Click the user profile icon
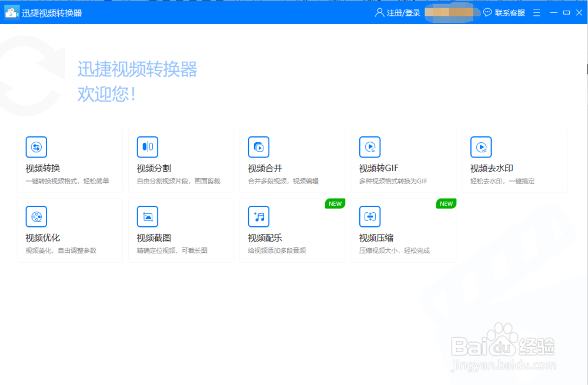Image resolution: width=588 pixels, height=385 pixels. tap(379, 13)
